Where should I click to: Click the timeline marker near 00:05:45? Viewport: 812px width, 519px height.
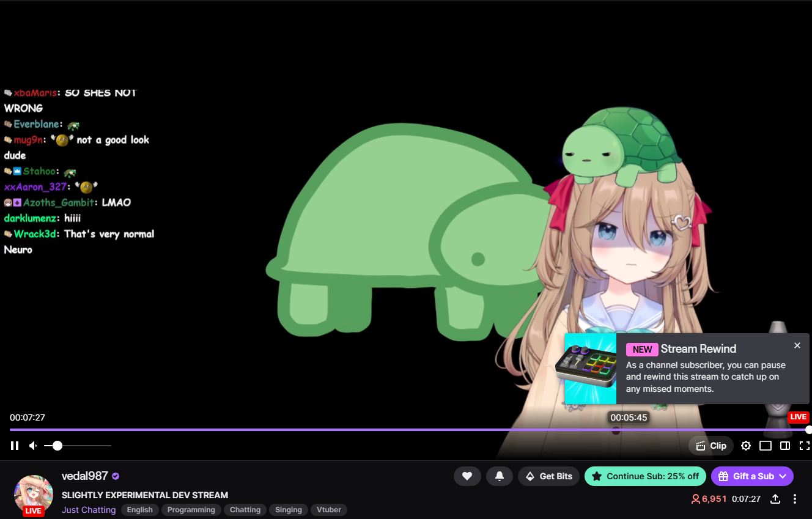coord(616,430)
